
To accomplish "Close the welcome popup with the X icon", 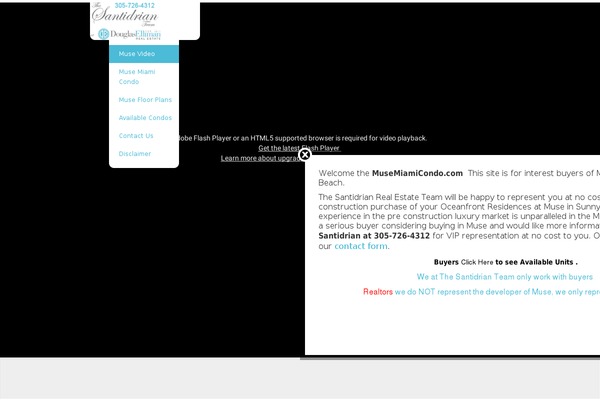I will (305, 155).
